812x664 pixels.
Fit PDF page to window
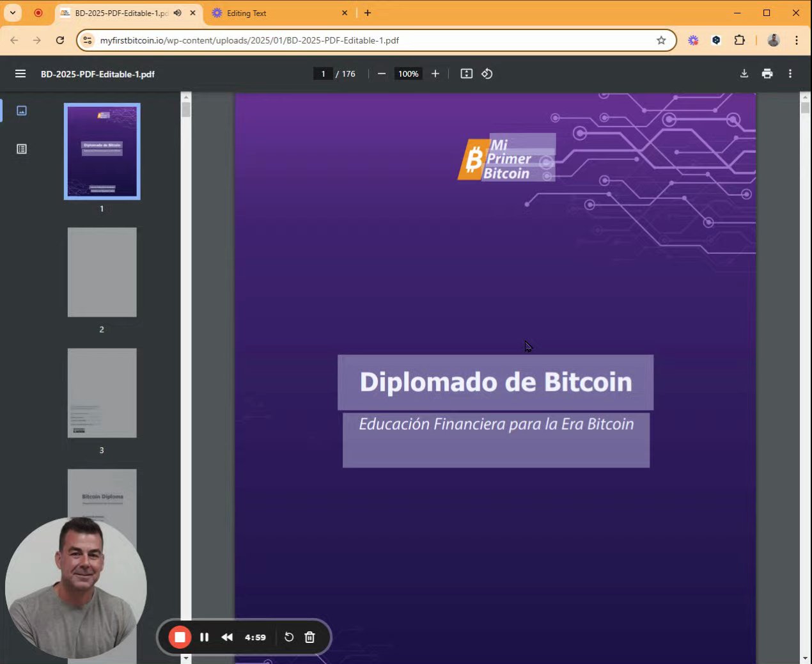467,74
